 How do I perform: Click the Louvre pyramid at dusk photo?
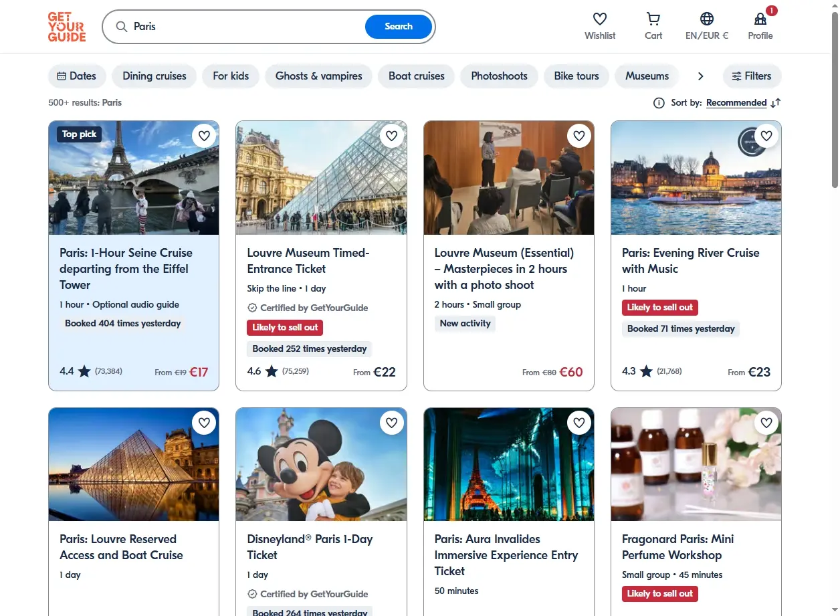134,464
